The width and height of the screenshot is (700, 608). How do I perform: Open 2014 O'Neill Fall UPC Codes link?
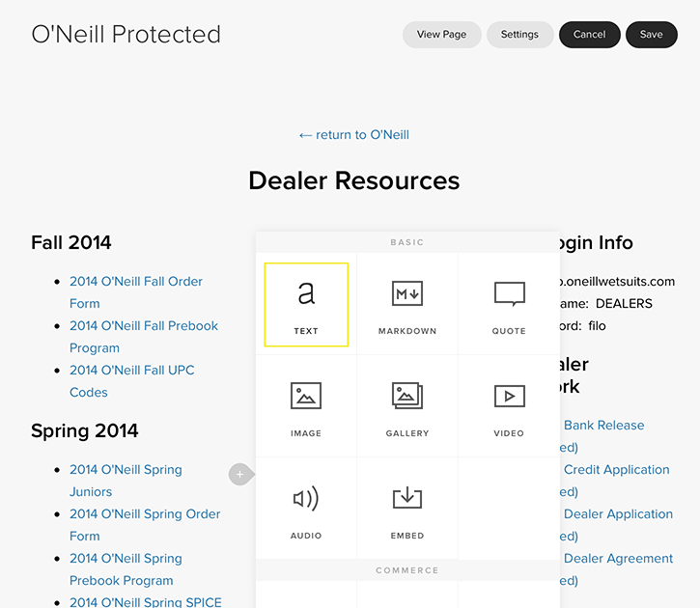coord(131,381)
